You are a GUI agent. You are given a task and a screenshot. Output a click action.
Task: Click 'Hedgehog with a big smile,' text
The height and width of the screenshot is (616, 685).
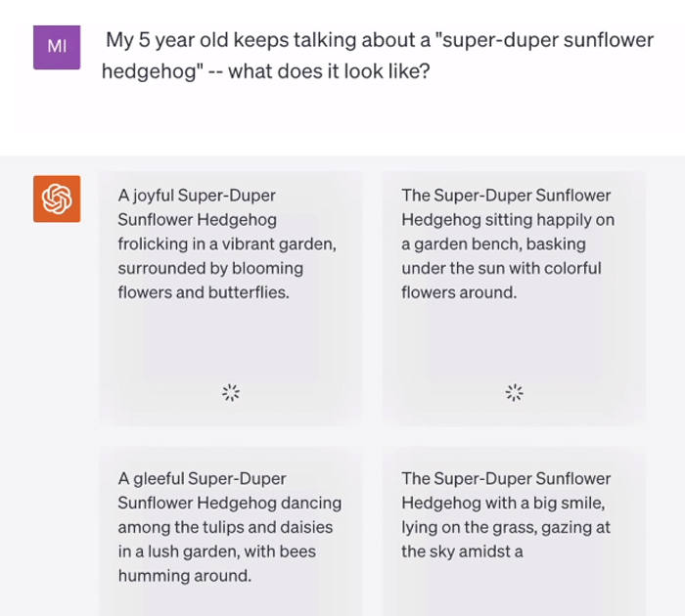pyautogui.click(x=503, y=503)
